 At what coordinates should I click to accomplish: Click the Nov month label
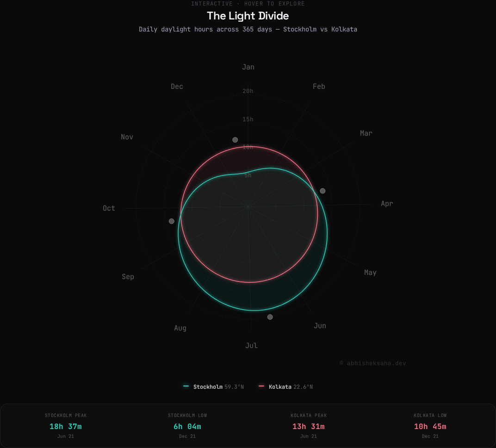tap(127, 137)
